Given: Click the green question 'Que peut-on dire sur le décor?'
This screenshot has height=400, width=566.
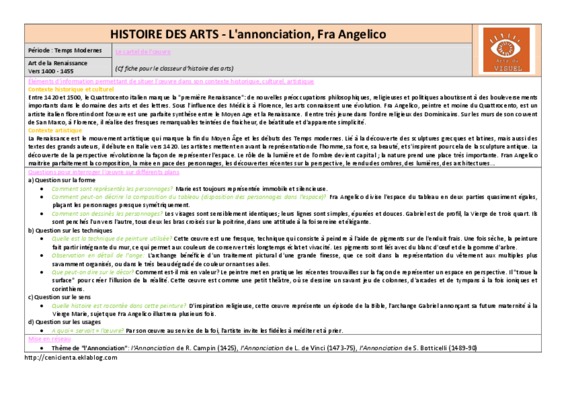Looking at the screenshot, I should (92, 272).
